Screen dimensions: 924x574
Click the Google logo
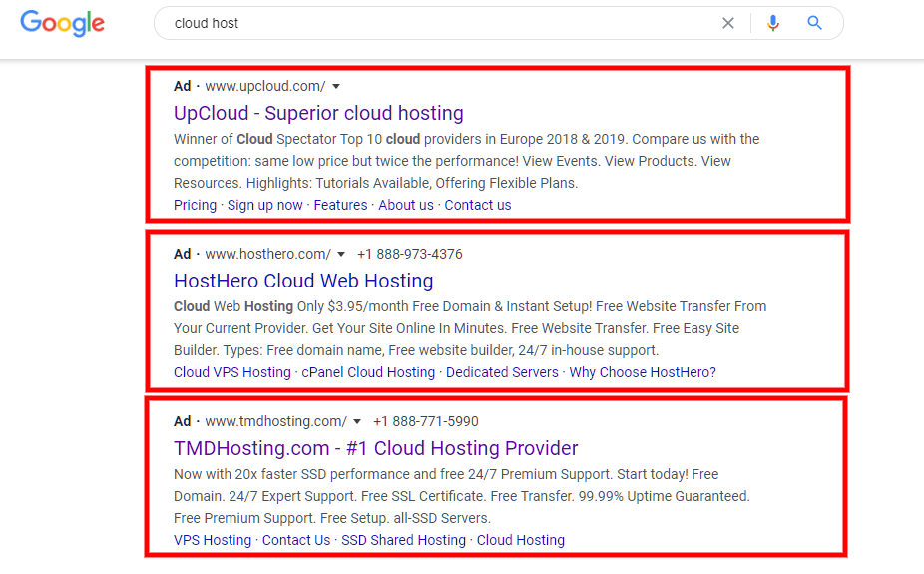(62, 23)
